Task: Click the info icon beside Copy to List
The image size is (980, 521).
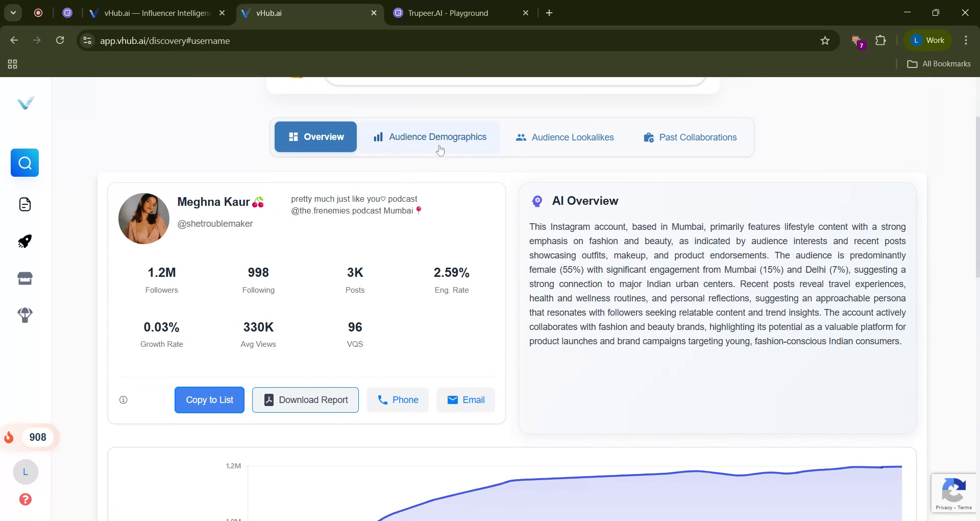Action: click(122, 400)
